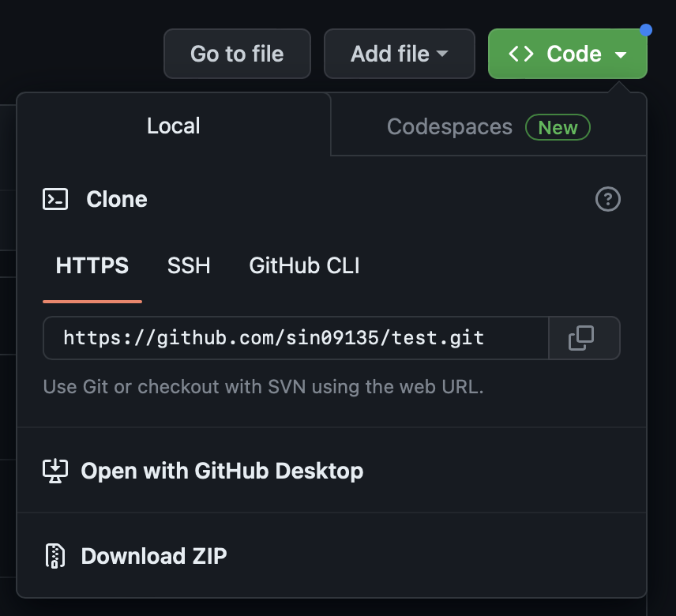Open the green Code dropdown button
Screen dimensions: 676x616
coord(567,54)
